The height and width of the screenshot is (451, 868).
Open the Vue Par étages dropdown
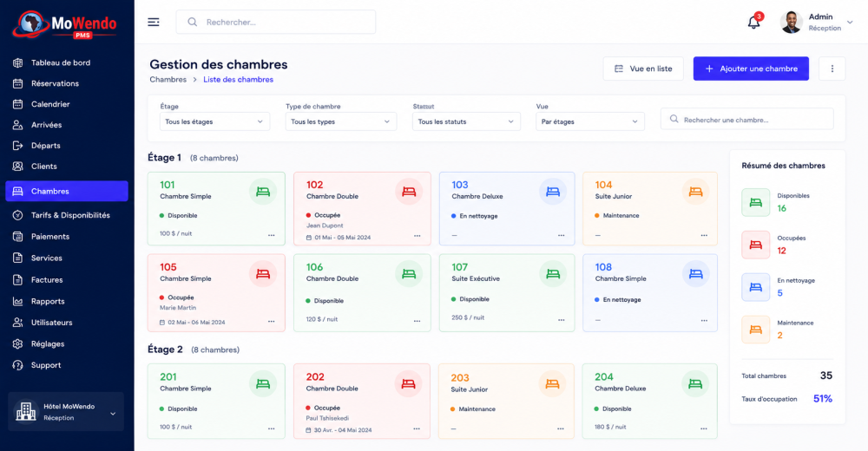pos(590,121)
